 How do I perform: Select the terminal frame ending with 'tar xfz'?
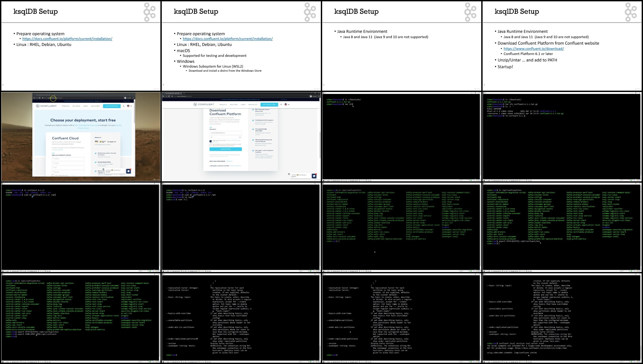pos(401,137)
